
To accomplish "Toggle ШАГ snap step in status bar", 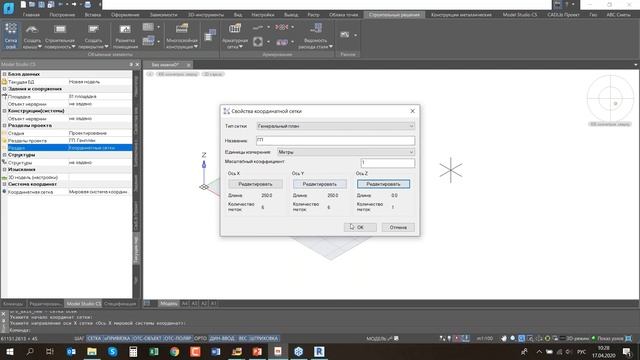I will (79, 338).
